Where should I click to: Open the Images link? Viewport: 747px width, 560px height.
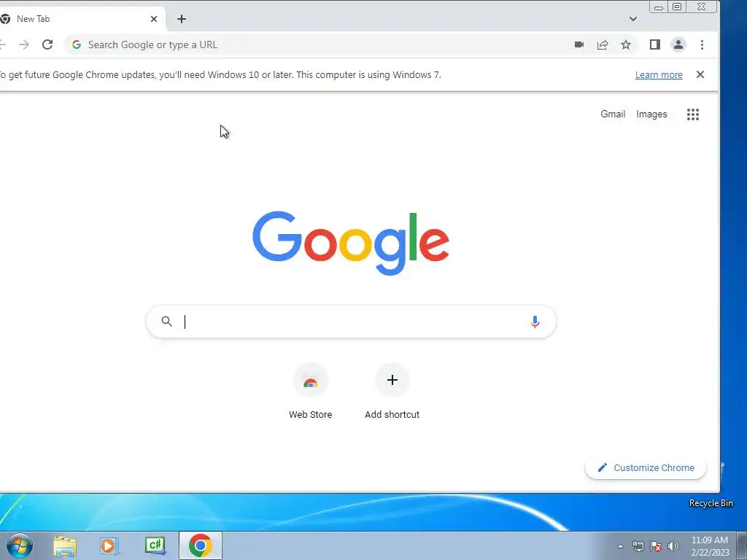click(651, 114)
